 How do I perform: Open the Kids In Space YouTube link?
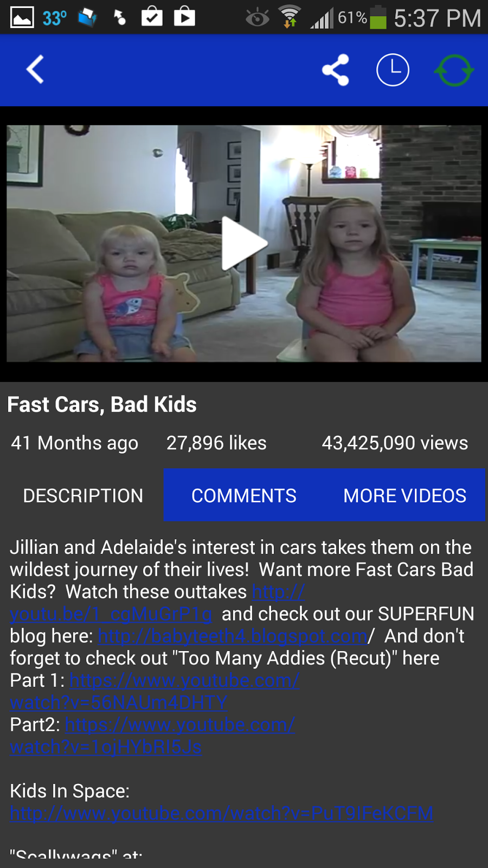tap(221, 813)
